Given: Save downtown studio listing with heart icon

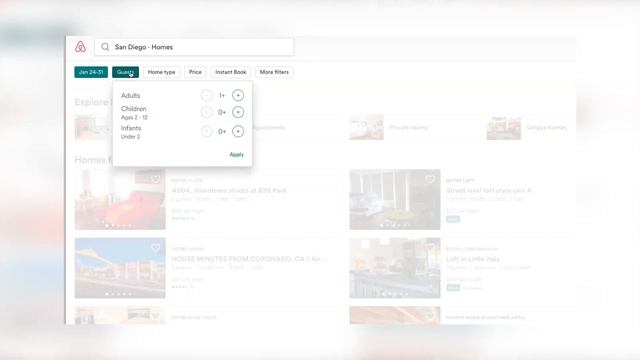Looking at the screenshot, I should pyautogui.click(x=156, y=179).
